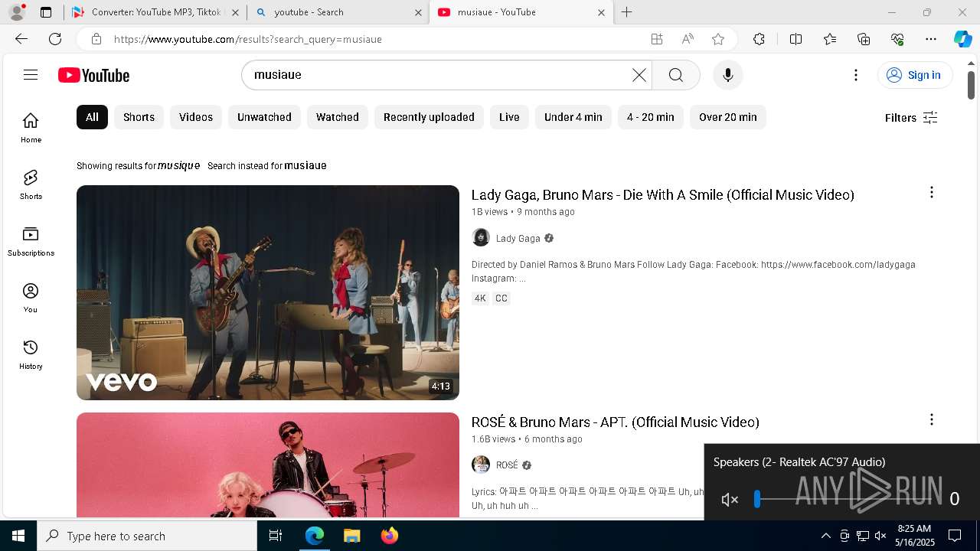Refresh the current page
This screenshot has width=980, height=551.
[55, 39]
